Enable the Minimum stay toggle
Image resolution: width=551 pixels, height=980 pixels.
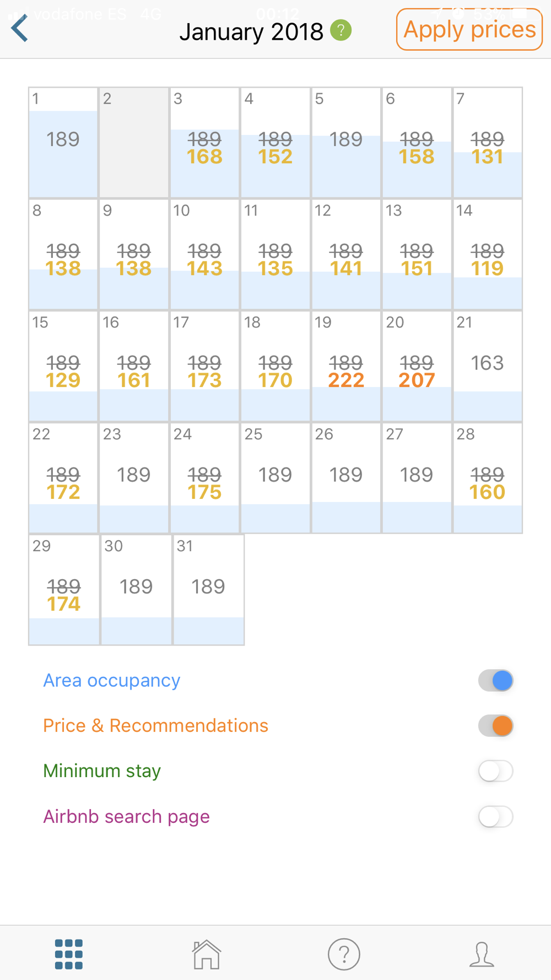point(495,771)
